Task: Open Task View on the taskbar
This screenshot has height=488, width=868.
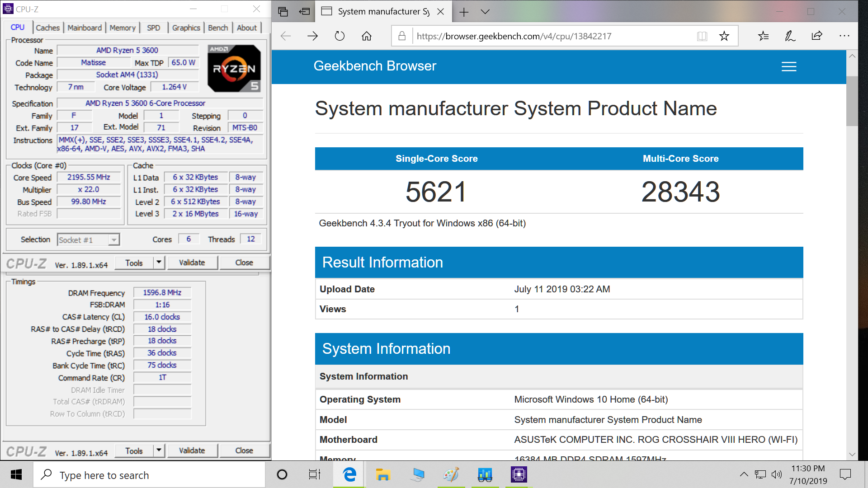Action: [315, 474]
